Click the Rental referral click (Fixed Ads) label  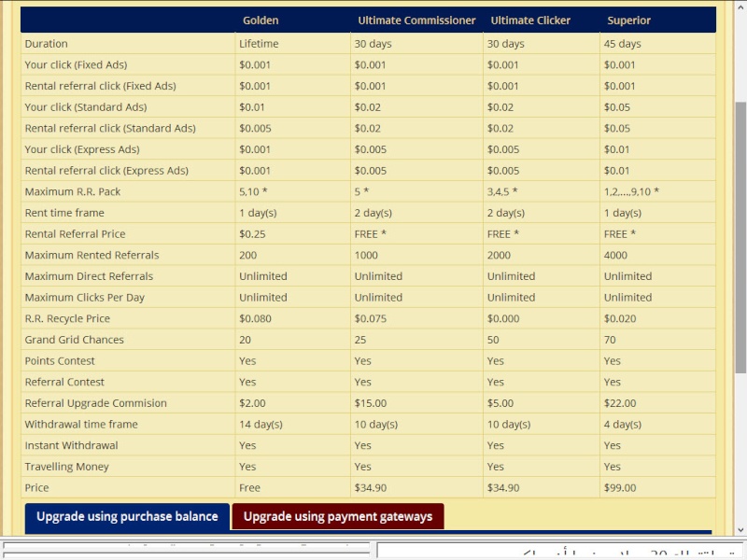pos(100,86)
